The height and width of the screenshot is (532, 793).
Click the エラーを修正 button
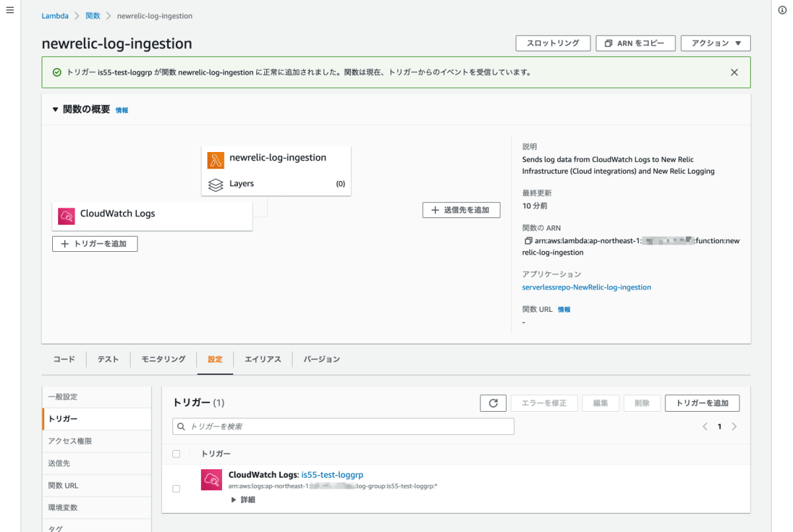[545, 403]
